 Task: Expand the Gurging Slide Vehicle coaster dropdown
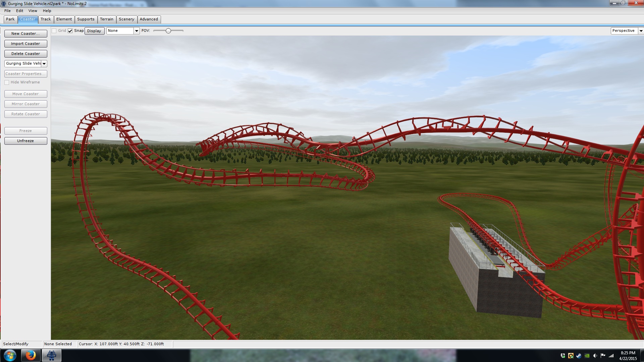pyautogui.click(x=44, y=64)
